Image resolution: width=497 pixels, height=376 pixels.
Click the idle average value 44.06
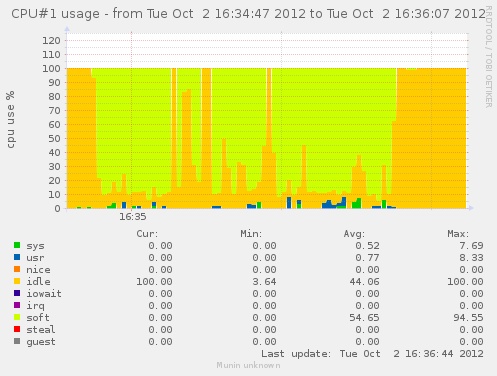tap(364, 282)
